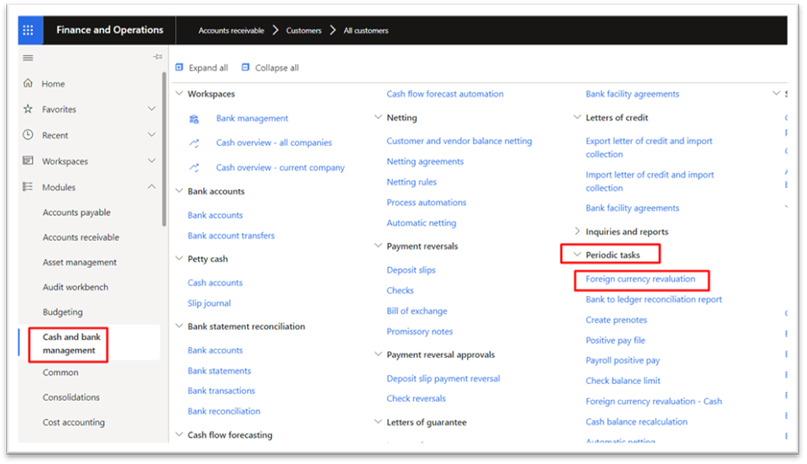Collapse the Cash flow forecasting group
The height and width of the screenshot is (464, 807).
(179, 435)
